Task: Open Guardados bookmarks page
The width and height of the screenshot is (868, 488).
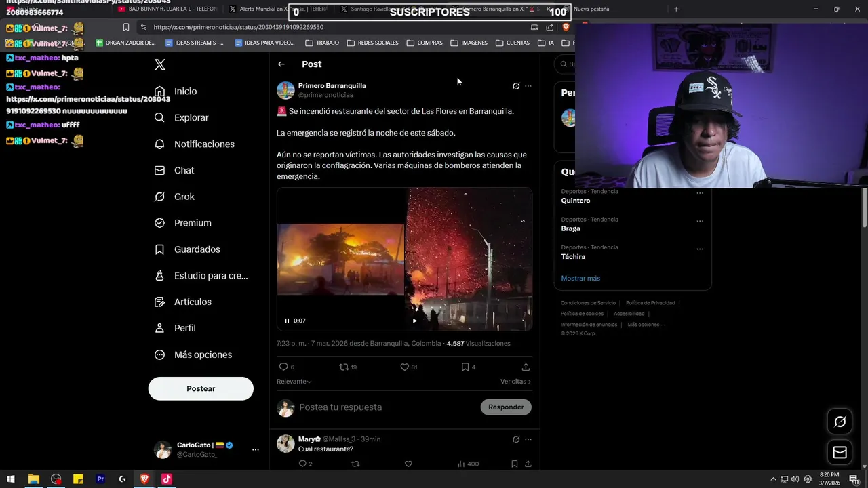Action: [x=187, y=249]
